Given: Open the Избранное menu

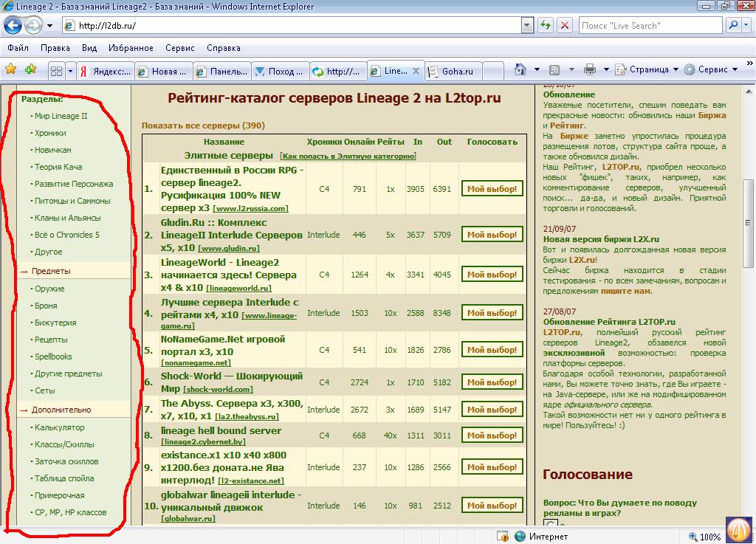Looking at the screenshot, I should [x=131, y=48].
